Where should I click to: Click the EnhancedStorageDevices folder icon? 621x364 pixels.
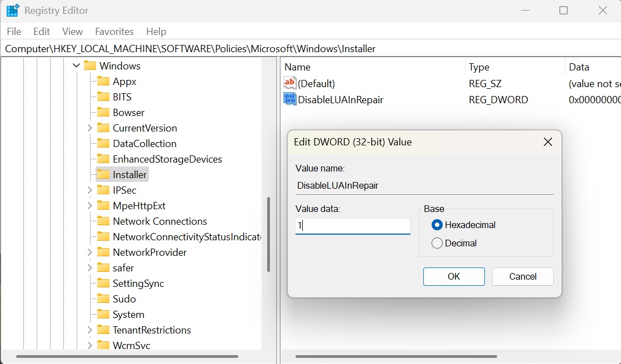(103, 159)
